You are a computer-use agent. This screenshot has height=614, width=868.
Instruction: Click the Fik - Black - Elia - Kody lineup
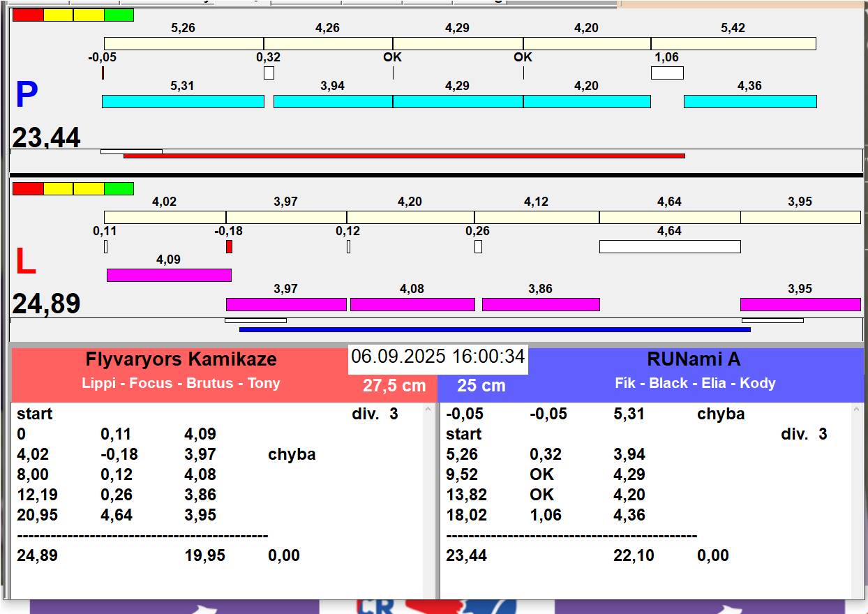point(695,383)
